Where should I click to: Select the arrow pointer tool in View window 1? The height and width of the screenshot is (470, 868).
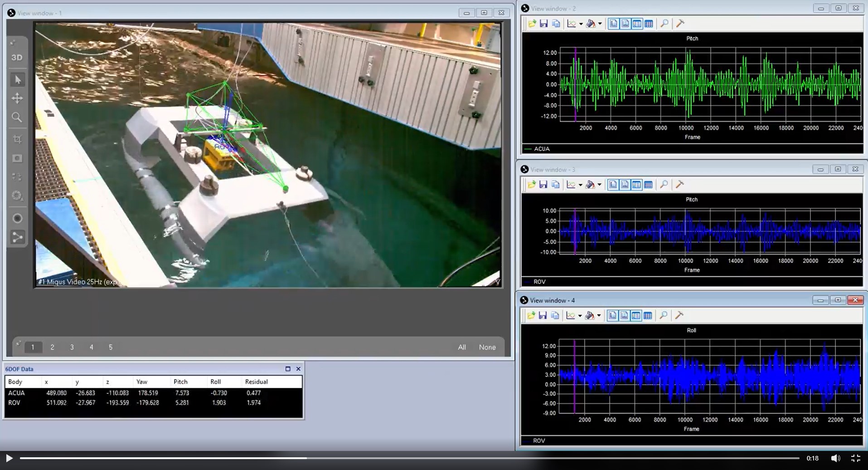[17, 80]
